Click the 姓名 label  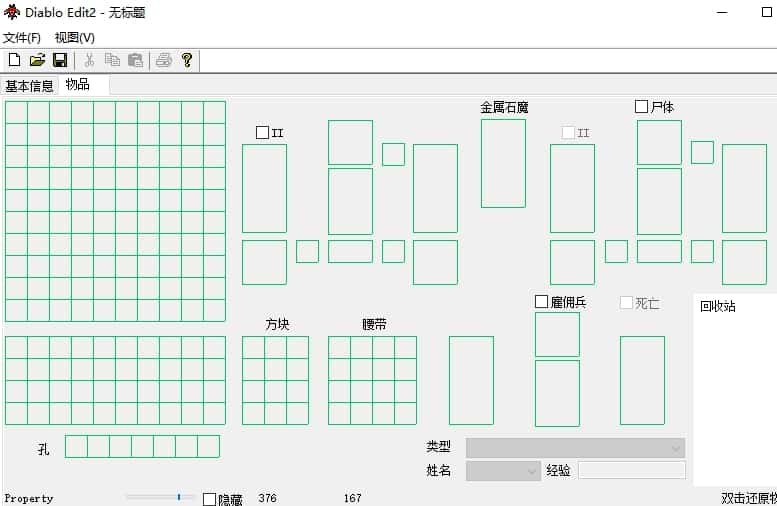point(439,470)
